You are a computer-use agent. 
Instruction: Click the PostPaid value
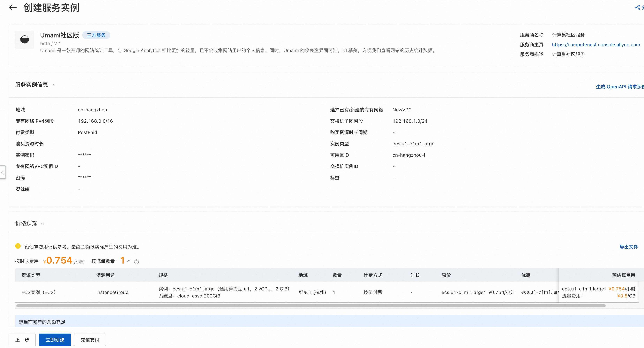[87, 132]
